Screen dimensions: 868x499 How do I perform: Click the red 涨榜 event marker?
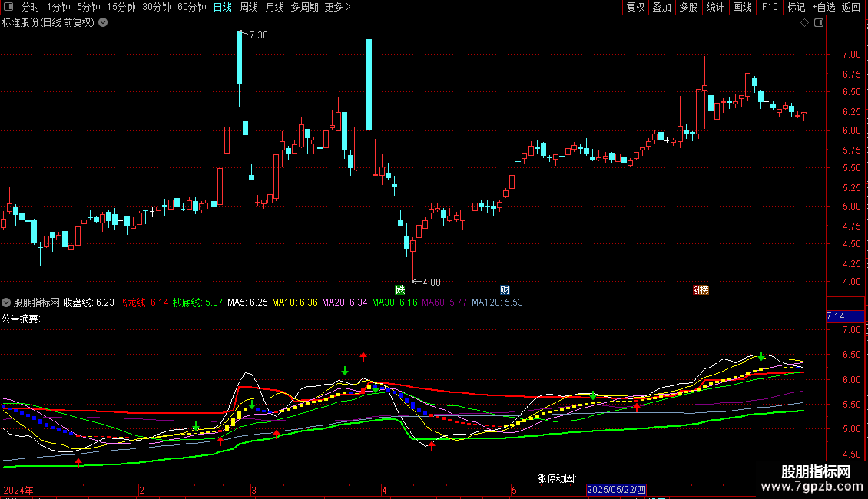coord(701,290)
